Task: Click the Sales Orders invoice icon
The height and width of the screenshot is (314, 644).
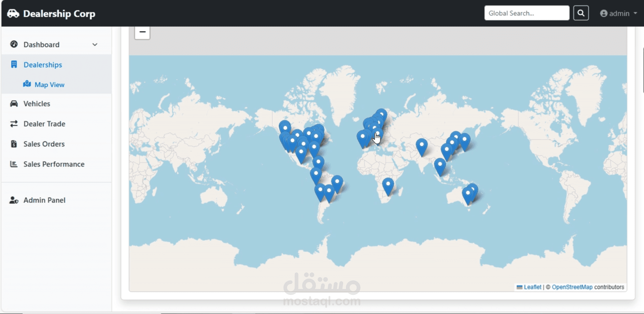Action: point(14,144)
